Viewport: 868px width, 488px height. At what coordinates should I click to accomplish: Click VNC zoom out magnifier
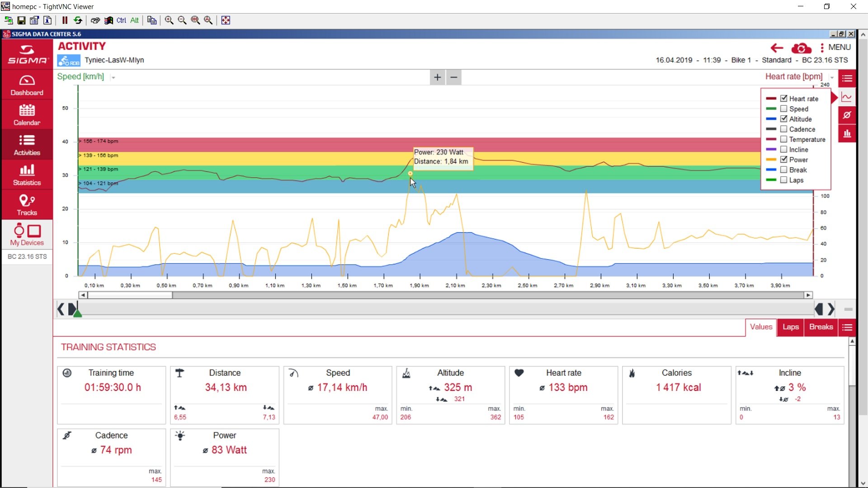pyautogui.click(x=182, y=20)
